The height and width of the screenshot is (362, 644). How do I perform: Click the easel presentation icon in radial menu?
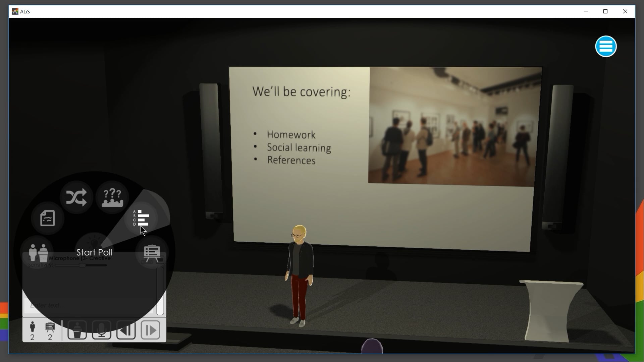[152, 252]
